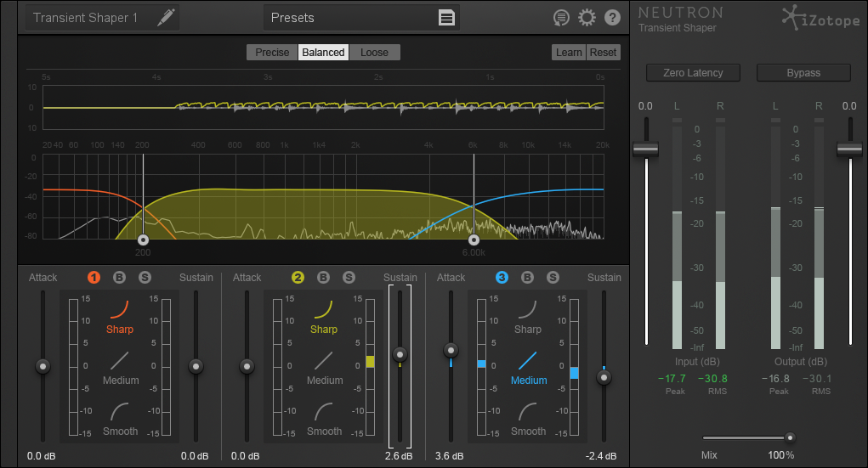Open the help question mark icon
Image resolution: width=868 pixels, height=468 pixels.
click(x=612, y=18)
